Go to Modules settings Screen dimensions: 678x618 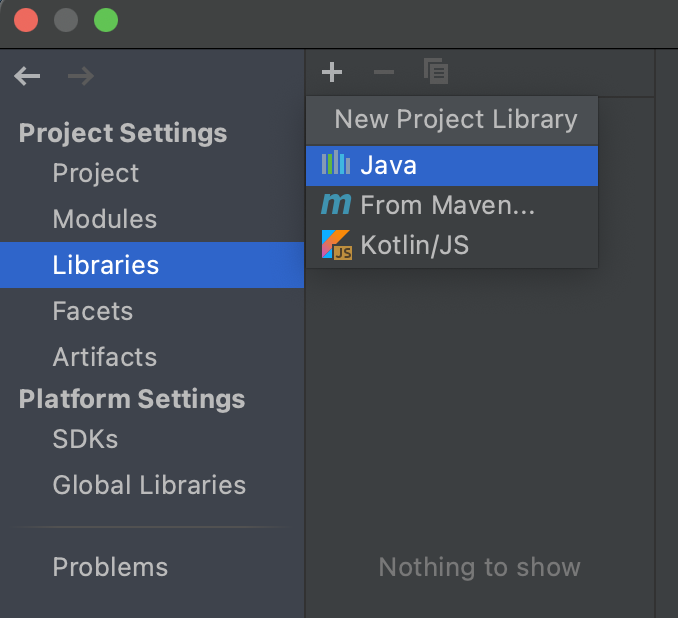105,219
